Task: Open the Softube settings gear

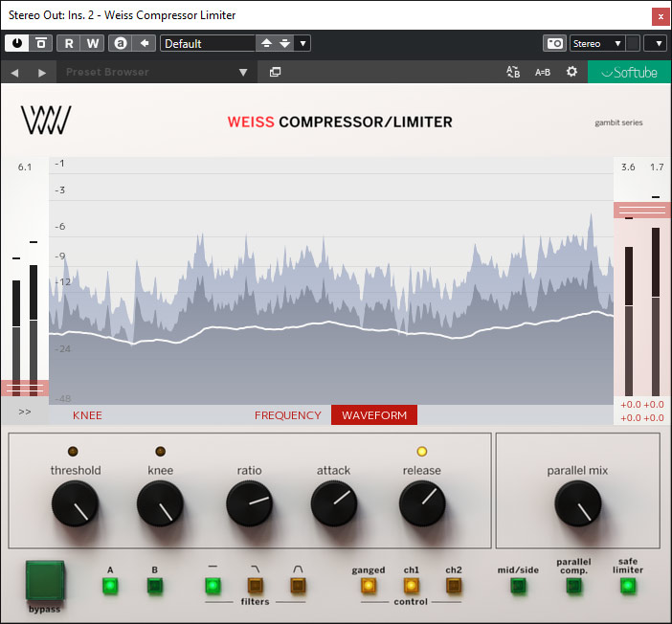Action: coord(571,72)
